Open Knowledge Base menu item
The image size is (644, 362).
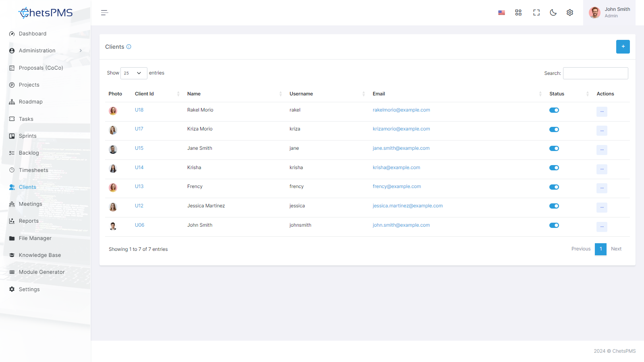pos(40,255)
